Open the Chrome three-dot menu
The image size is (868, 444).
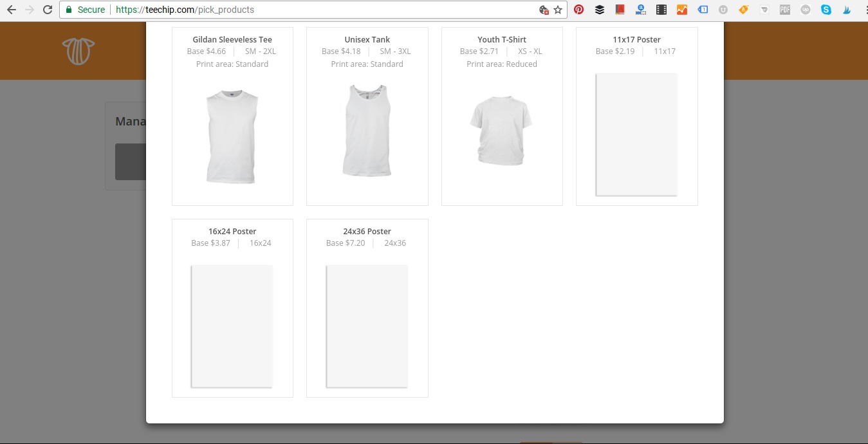click(x=863, y=10)
